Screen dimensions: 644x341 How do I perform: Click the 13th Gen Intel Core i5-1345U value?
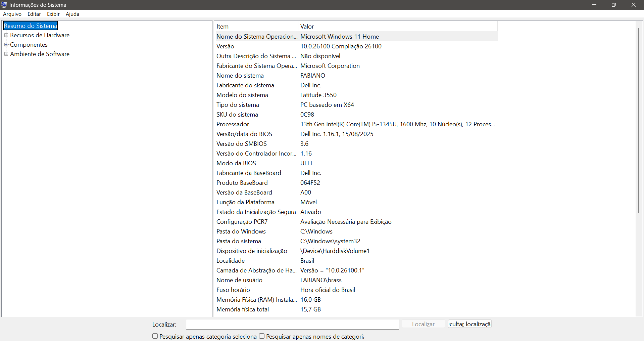398,124
